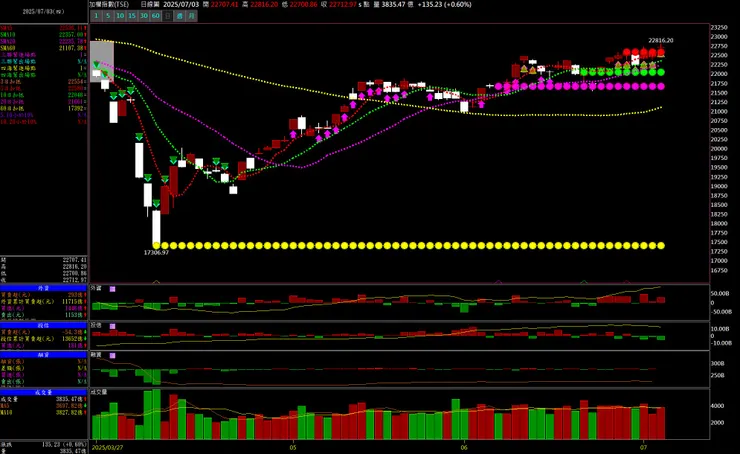Click the date box 2025/07/03 in top-left panel

(x=43, y=11)
